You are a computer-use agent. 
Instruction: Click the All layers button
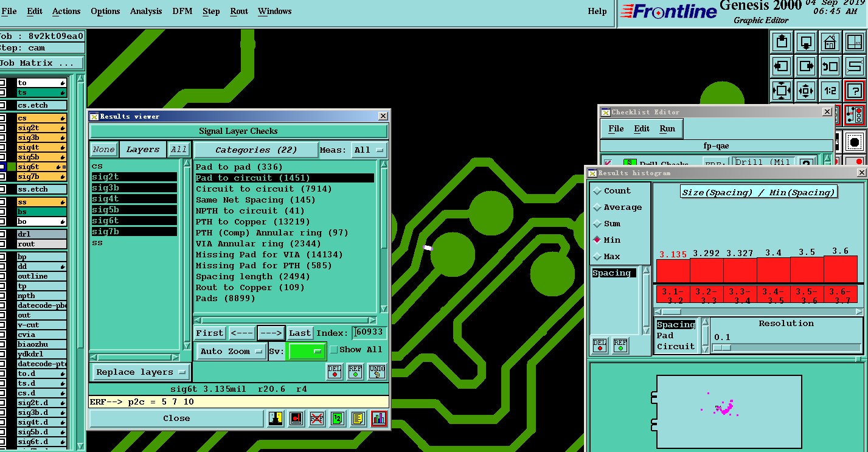(179, 150)
